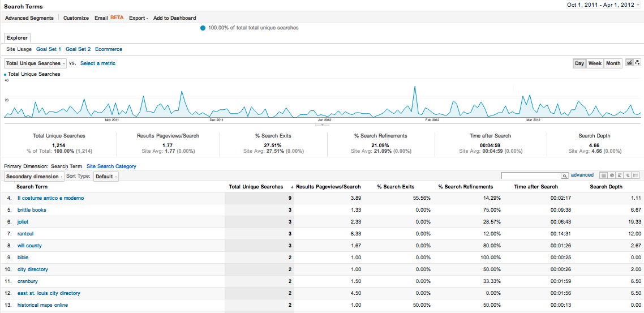This screenshot has width=644, height=313.
Task: Open the Export menu
Action: click(138, 18)
